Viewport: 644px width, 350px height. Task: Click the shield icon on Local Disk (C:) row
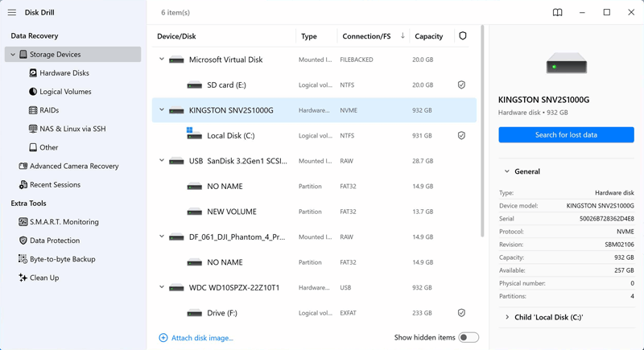coord(461,135)
